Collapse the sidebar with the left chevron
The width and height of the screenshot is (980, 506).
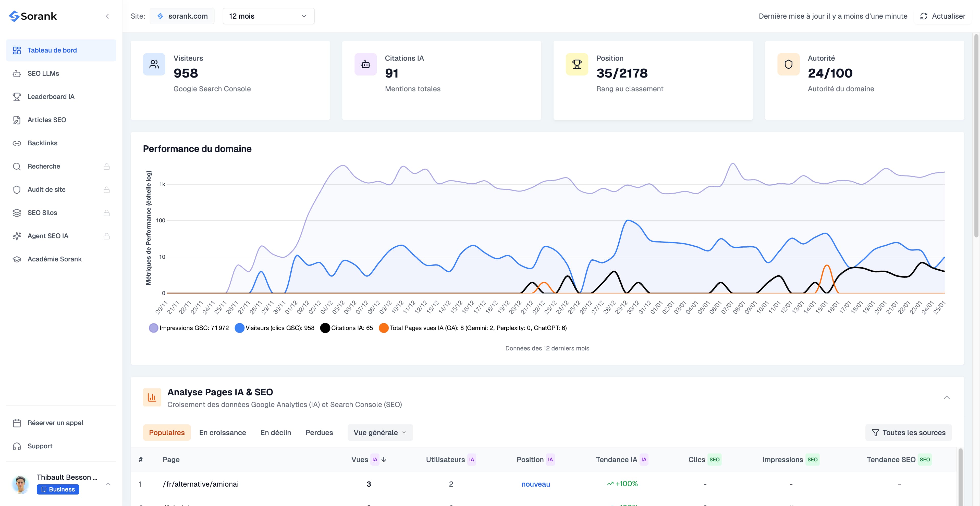tap(107, 16)
